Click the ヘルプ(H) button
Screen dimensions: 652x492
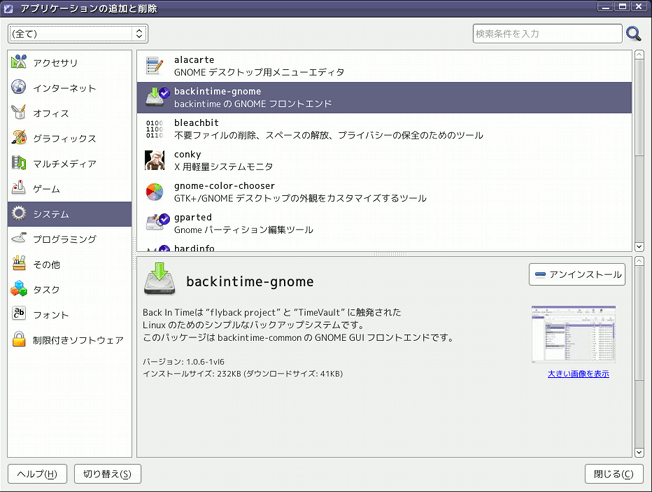[37, 474]
